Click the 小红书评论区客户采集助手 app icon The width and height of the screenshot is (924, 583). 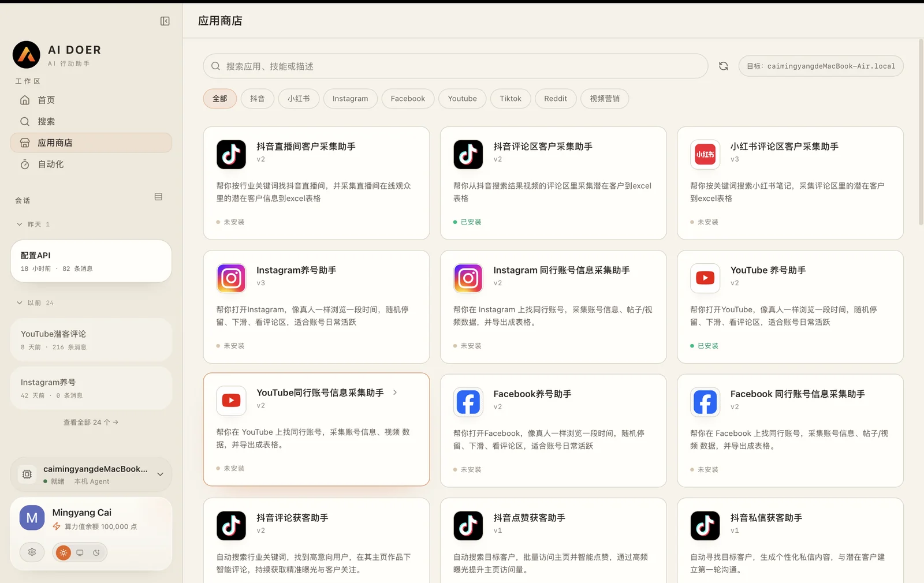click(x=705, y=154)
